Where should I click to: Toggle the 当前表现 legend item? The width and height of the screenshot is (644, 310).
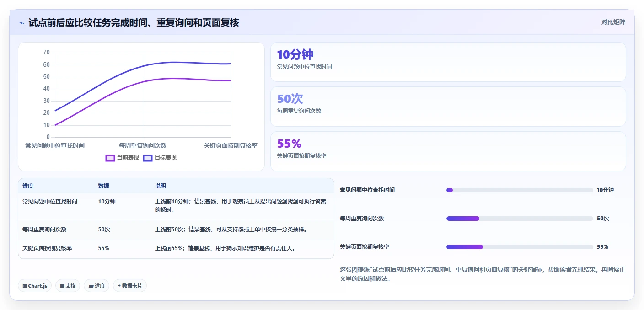click(122, 158)
